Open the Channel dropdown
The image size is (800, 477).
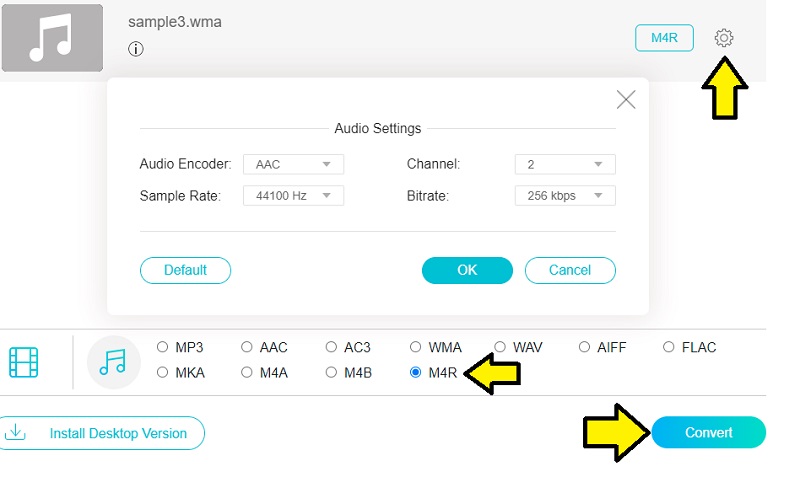[565, 165]
